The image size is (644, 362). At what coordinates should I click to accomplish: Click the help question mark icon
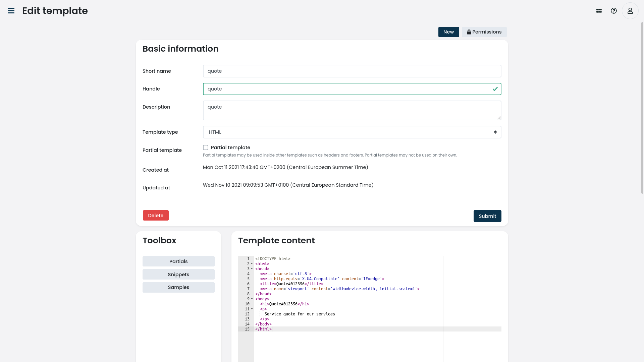click(614, 11)
